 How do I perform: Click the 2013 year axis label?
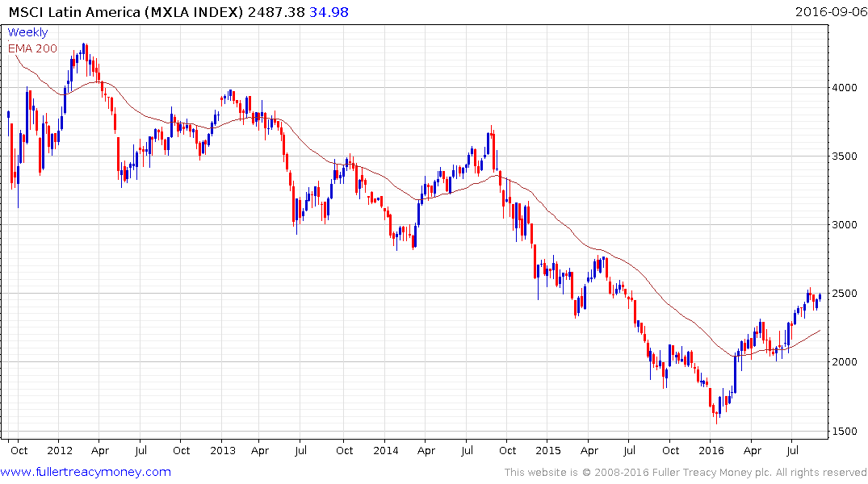click(x=223, y=450)
